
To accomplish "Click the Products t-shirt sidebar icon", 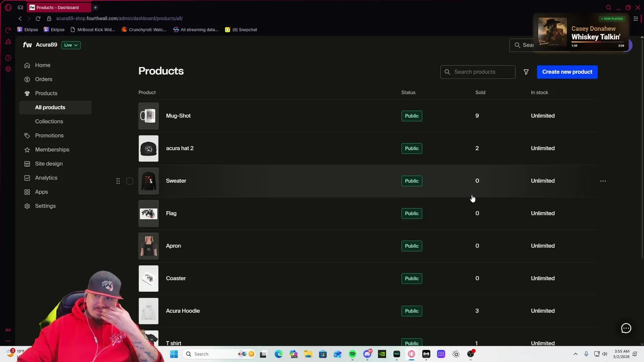I will 27,93.
